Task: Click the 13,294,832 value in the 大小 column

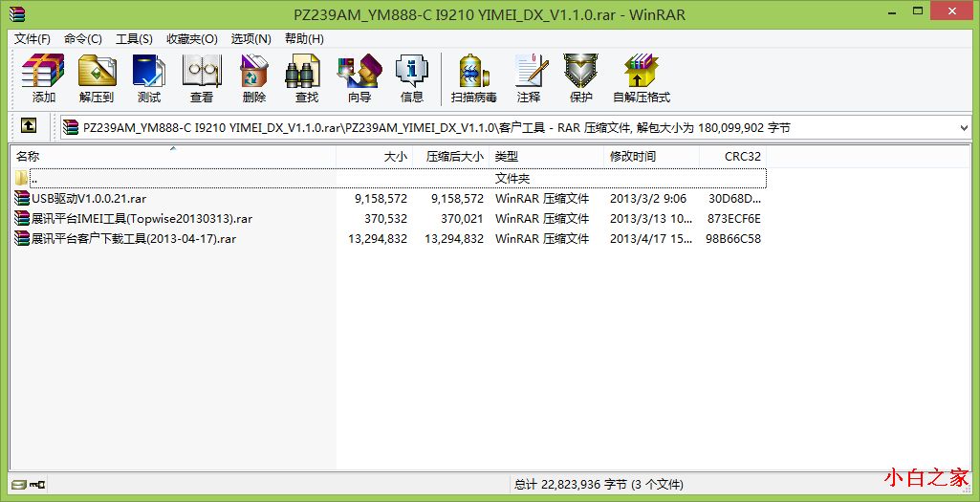Action: (x=378, y=239)
